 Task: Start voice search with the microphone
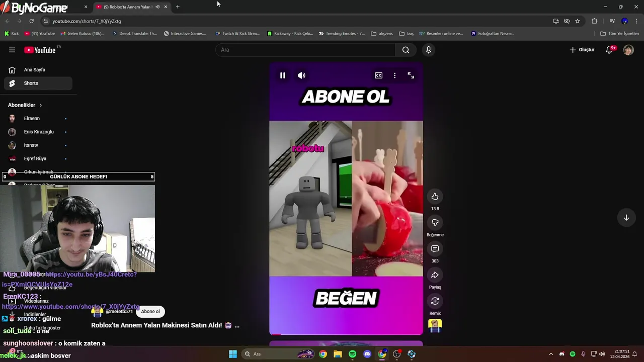pos(429,50)
